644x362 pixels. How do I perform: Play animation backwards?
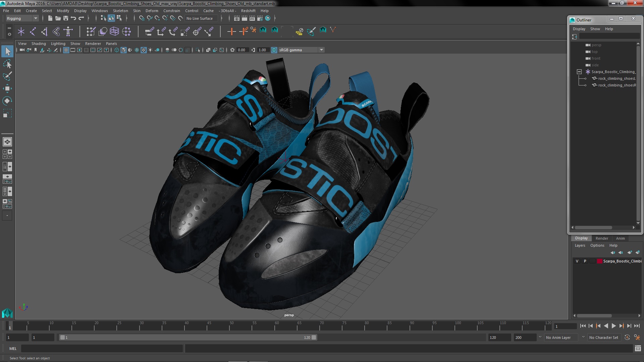coord(606,326)
